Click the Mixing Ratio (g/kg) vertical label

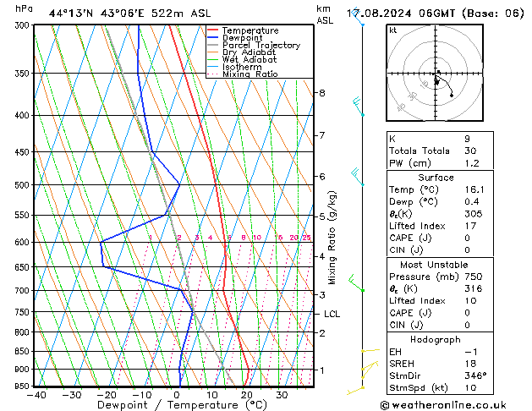coord(332,238)
